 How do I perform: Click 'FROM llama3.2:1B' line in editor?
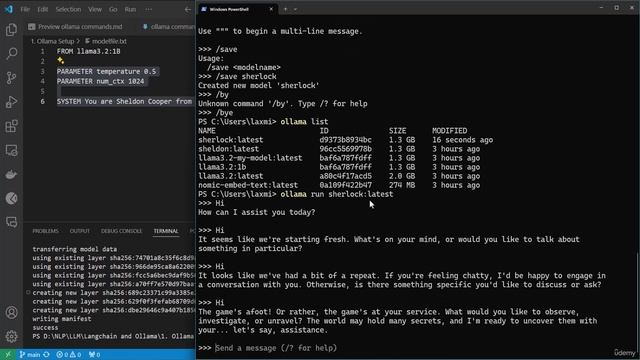[x=88, y=51]
